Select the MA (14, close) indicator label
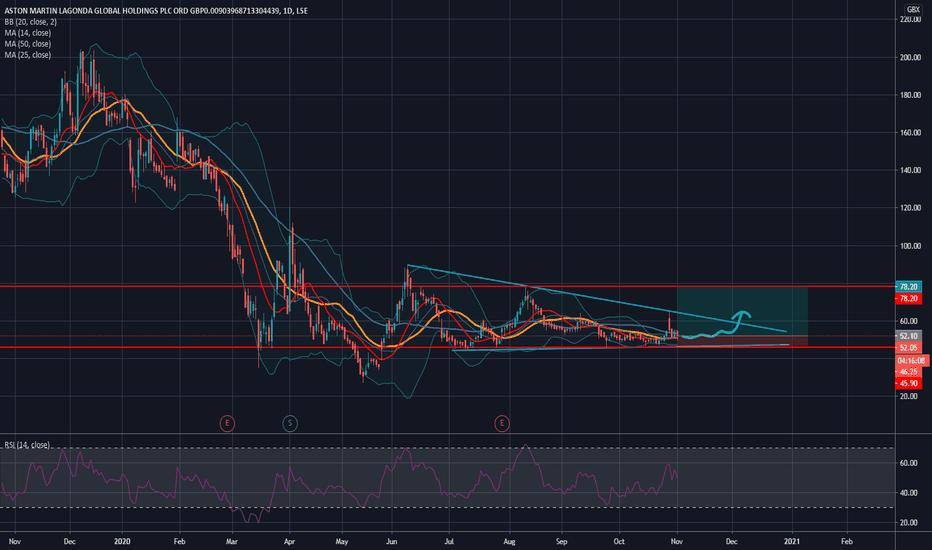The width and height of the screenshot is (932, 550). [28, 33]
